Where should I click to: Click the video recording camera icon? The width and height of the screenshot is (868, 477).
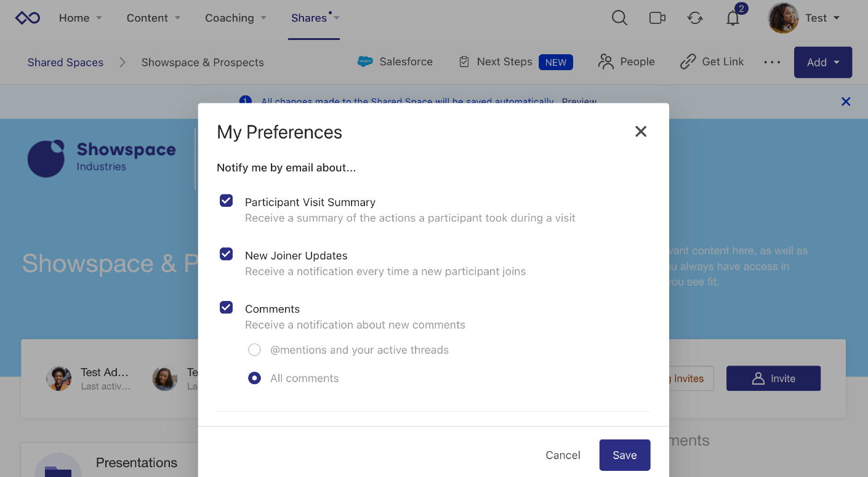point(657,18)
